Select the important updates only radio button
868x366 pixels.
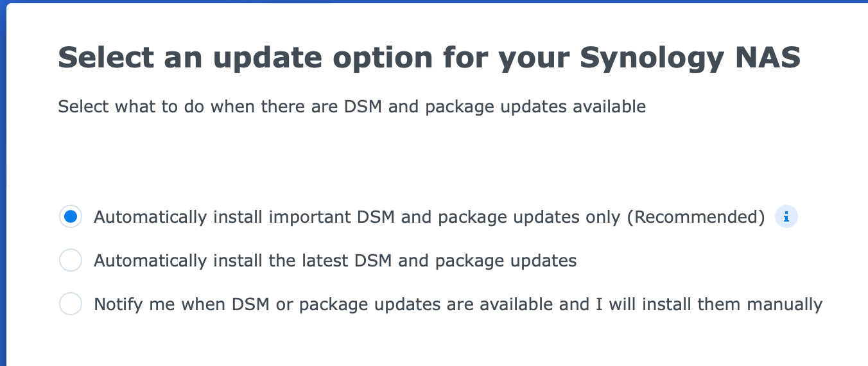[71, 217]
